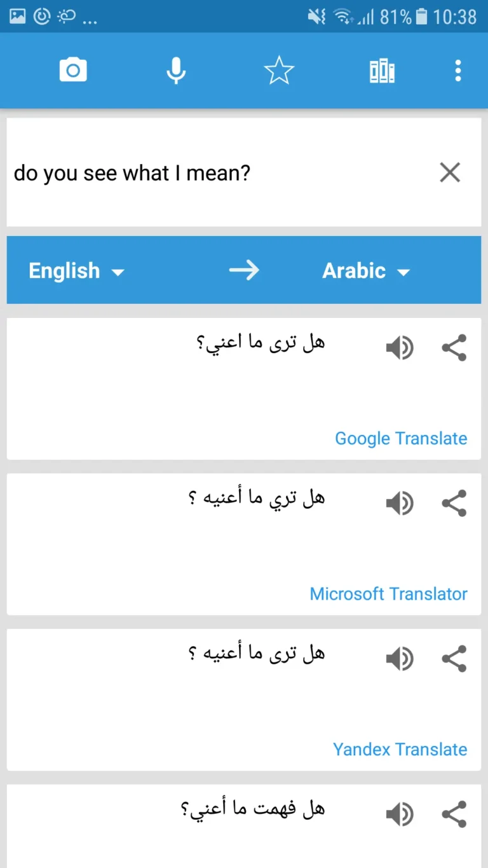Start voice input with the microphone
Viewport: 488px width, 868px height.
pyautogui.click(x=176, y=70)
